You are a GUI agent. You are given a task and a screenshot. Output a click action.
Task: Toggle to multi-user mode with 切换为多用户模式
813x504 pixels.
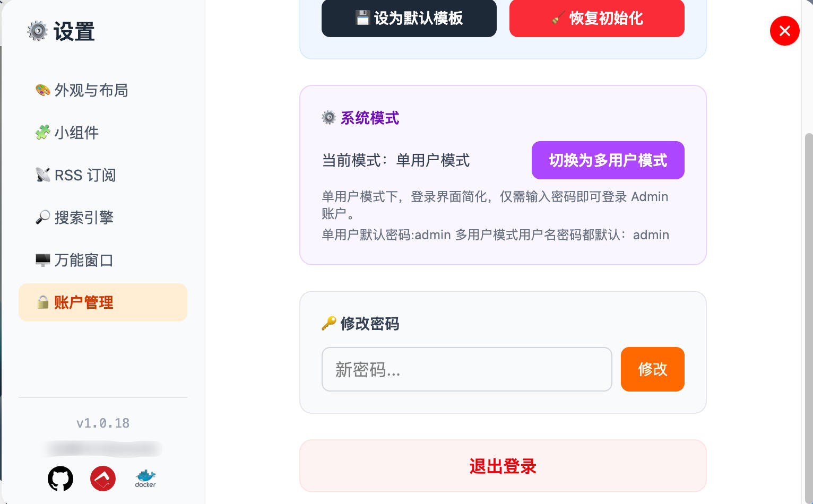tap(608, 160)
